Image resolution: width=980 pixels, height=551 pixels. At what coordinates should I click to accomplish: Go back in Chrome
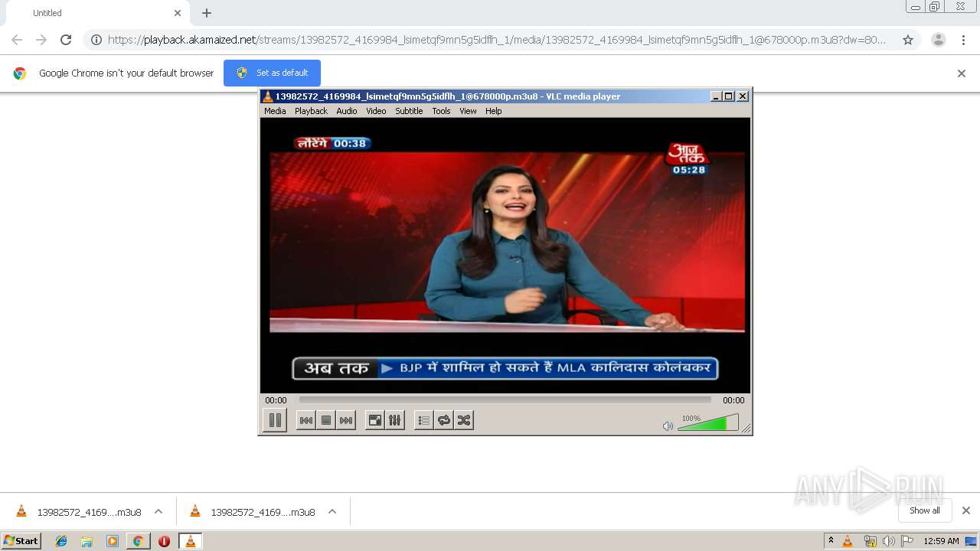coord(17,40)
